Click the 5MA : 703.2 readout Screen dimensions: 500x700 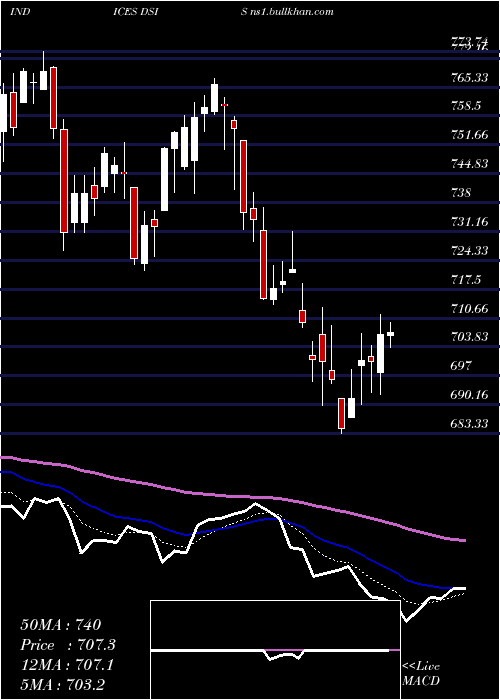[x=62, y=685]
